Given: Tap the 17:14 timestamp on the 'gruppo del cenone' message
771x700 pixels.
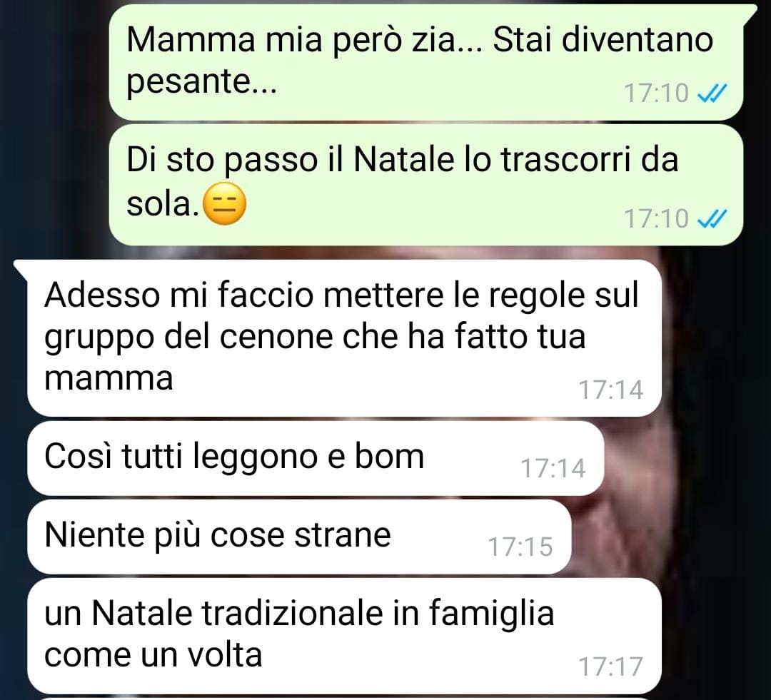Looking at the screenshot, I should 610,390.
